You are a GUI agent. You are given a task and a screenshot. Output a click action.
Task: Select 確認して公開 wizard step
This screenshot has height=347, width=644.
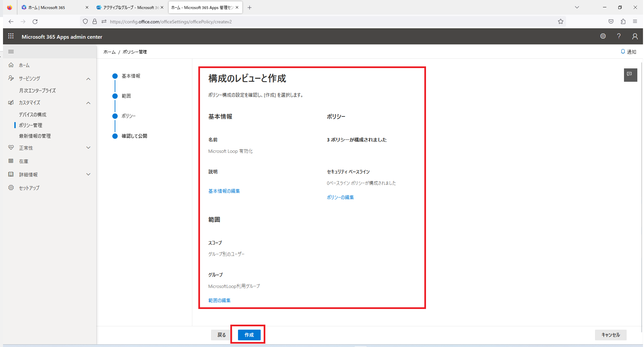(x=134, y=136)
